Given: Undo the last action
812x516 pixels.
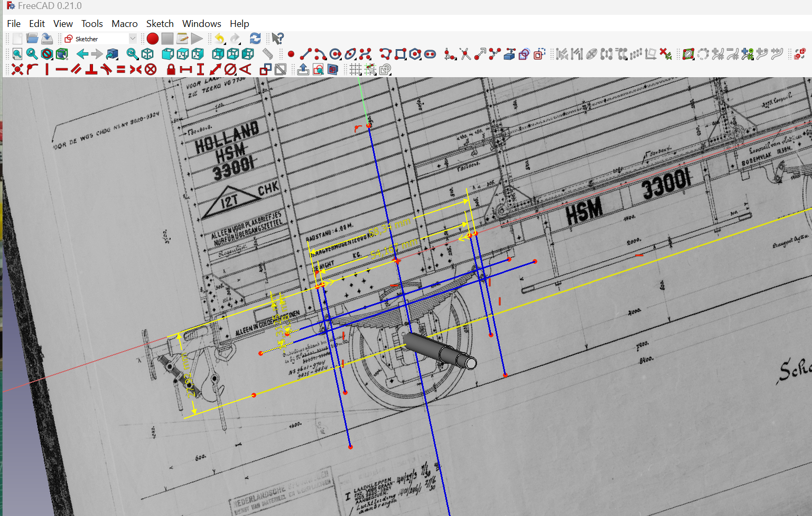Looking at the screenshot, I should 219,39.
